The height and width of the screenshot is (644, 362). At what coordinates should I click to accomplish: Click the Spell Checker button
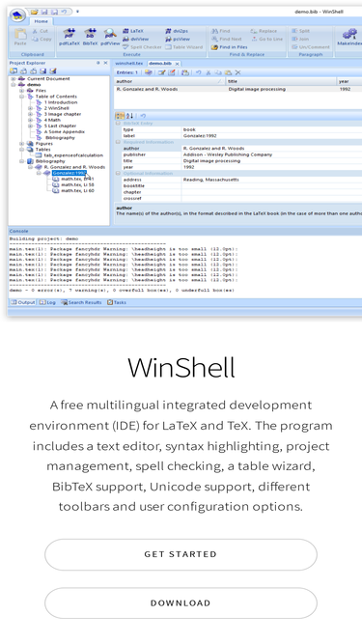(x=142, y=47)
